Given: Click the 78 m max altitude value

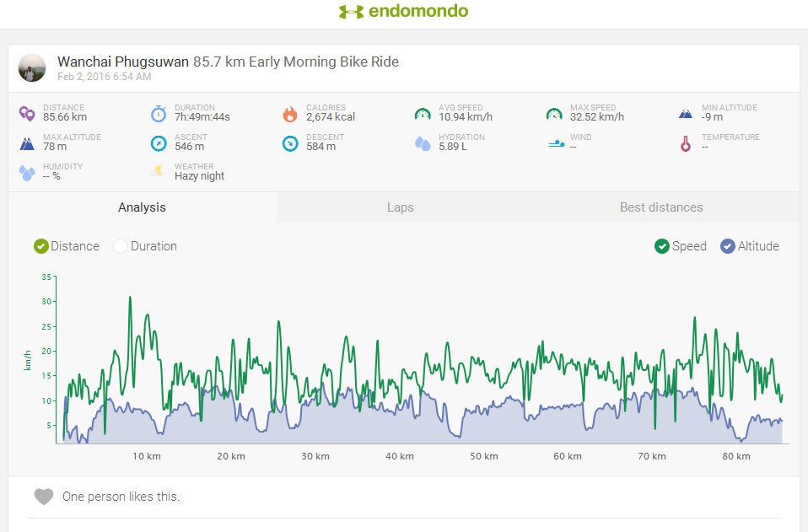Looking at the screenshot, I should (x=55, y=147).
